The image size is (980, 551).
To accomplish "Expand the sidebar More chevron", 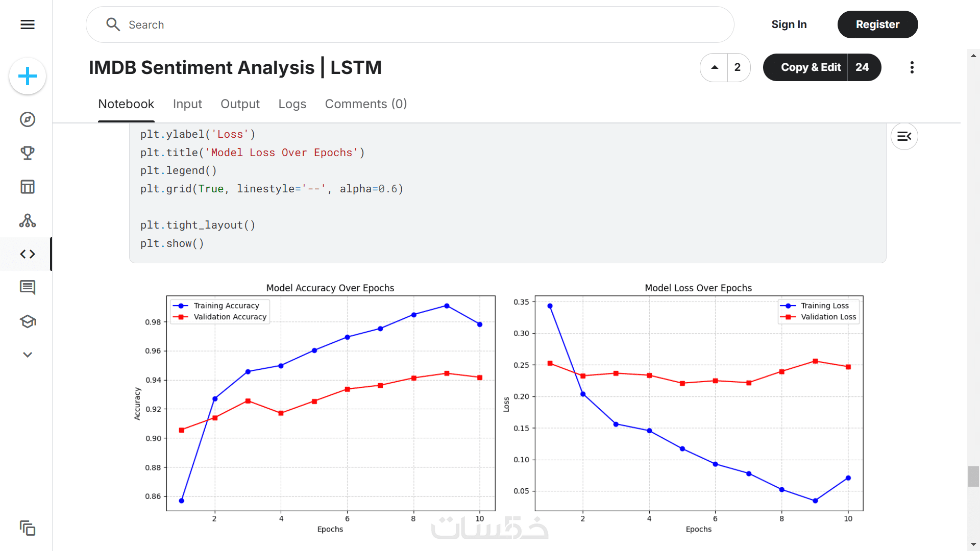I will tap(28, 355).
